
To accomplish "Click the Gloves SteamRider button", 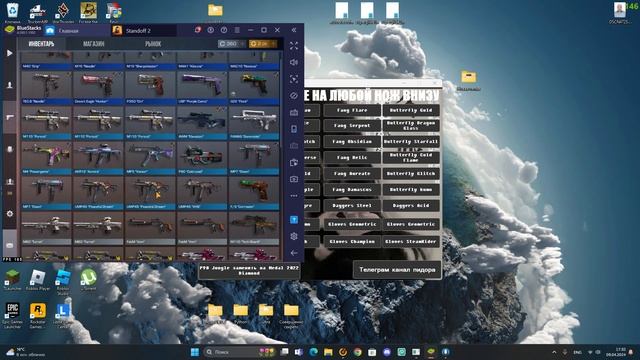I will point(411,242).
